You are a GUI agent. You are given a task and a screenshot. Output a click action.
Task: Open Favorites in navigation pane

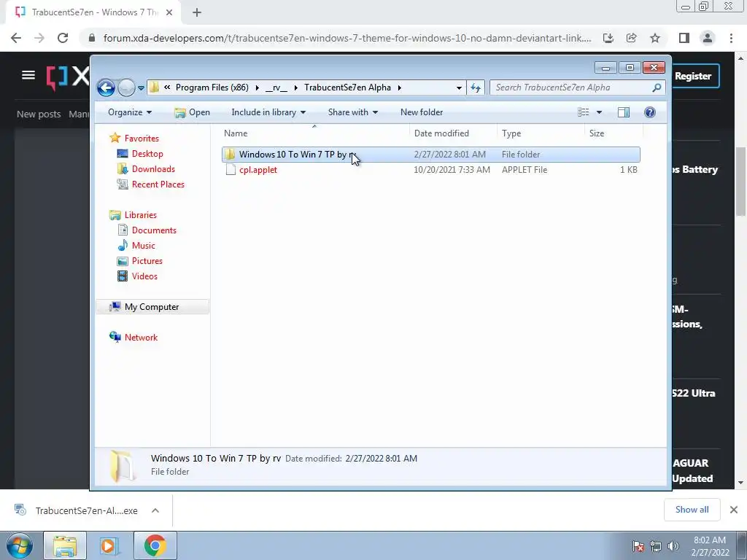coord(142,139)
